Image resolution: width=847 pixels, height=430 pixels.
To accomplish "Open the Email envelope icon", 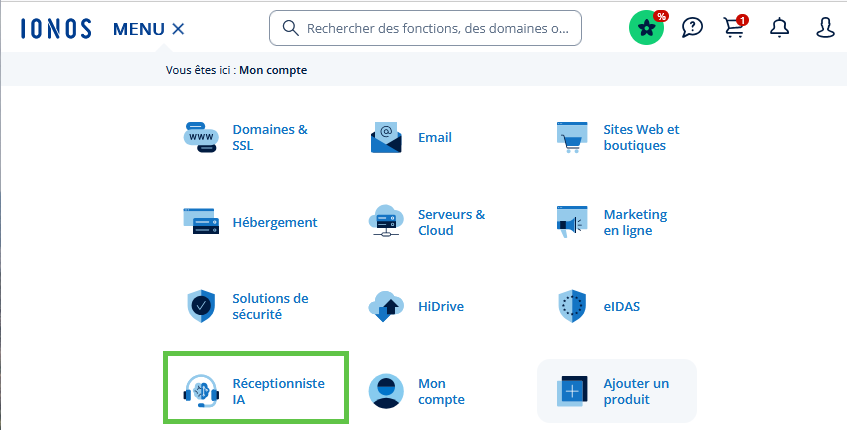I will point(386,138).
